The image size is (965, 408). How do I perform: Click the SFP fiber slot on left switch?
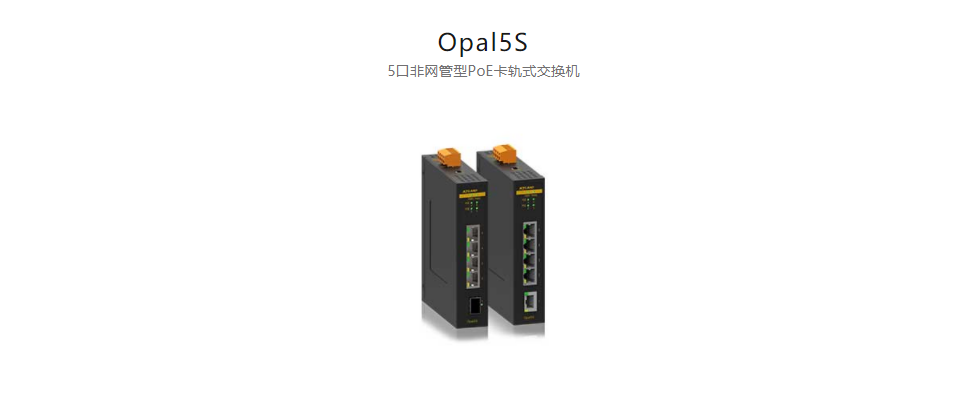(474, 306)
